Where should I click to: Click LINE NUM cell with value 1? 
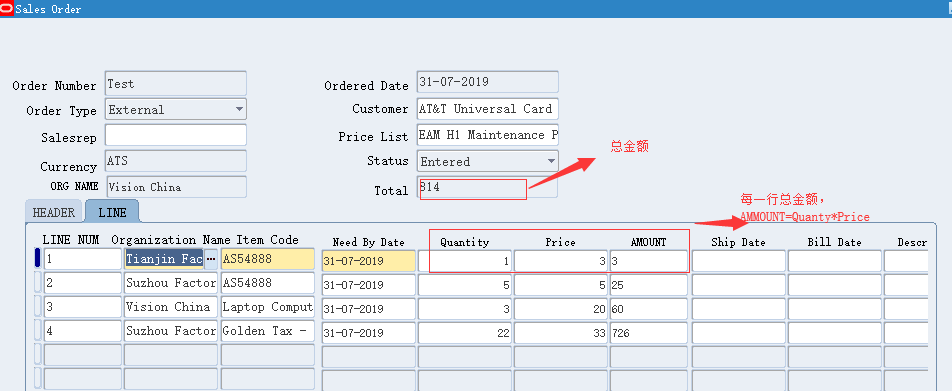coord(83,259)
